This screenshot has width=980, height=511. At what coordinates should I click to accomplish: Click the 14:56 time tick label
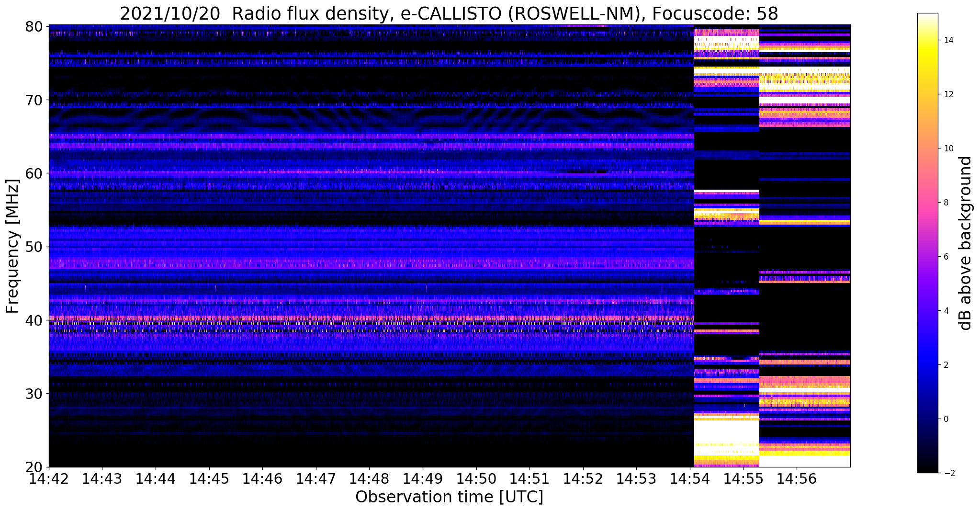coord(797,478)
